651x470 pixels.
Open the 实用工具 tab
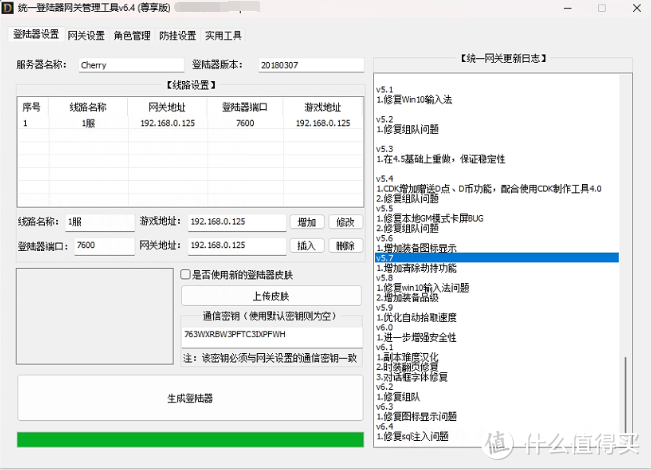pos(223,36)
